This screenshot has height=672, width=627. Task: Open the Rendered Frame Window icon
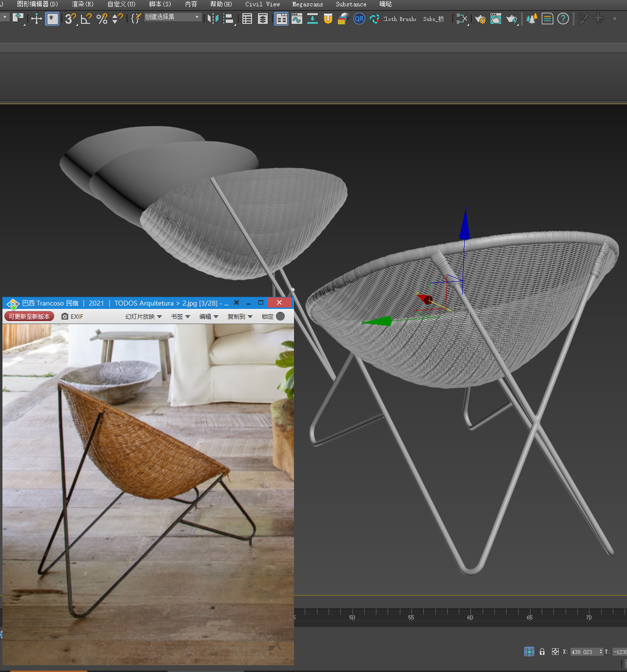(496, 19)
